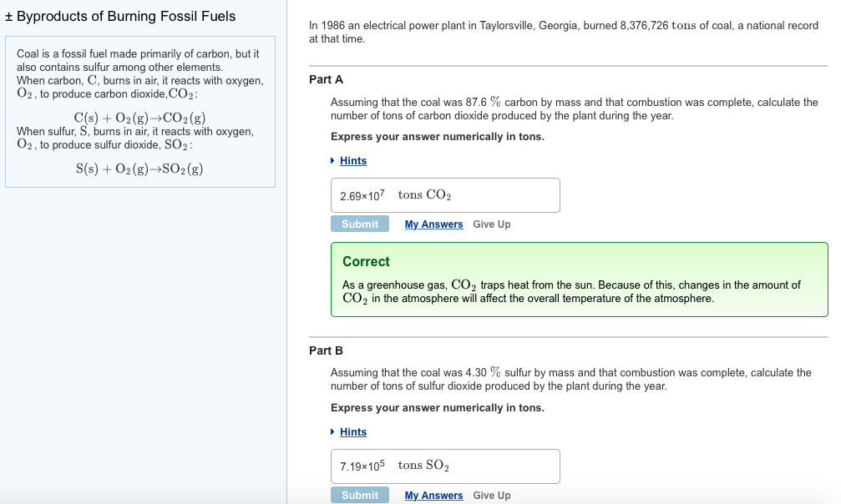This screenshot has width=841, height=504.
Task: Click Part A answer field with 2.69×10^7
Action: [x=445, y=195]
